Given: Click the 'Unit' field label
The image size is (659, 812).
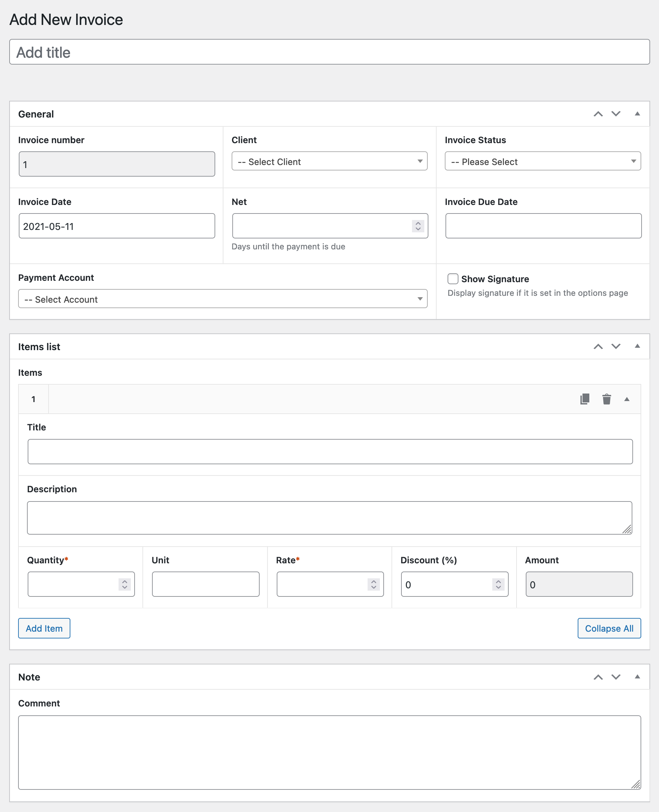Looking at the screenshot, I should point(160,560).
